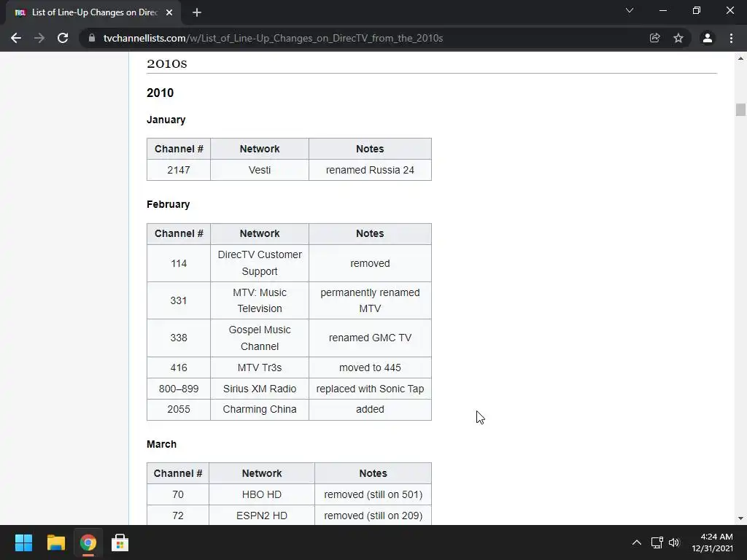The height and width of the screenshot is (560, 747).
Task: Select the 800–899 channel range cell
Action: (x=179, y=389)
